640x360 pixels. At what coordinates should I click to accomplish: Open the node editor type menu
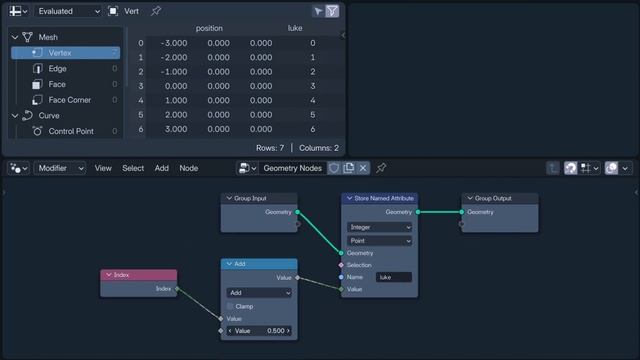click(18, 168)
